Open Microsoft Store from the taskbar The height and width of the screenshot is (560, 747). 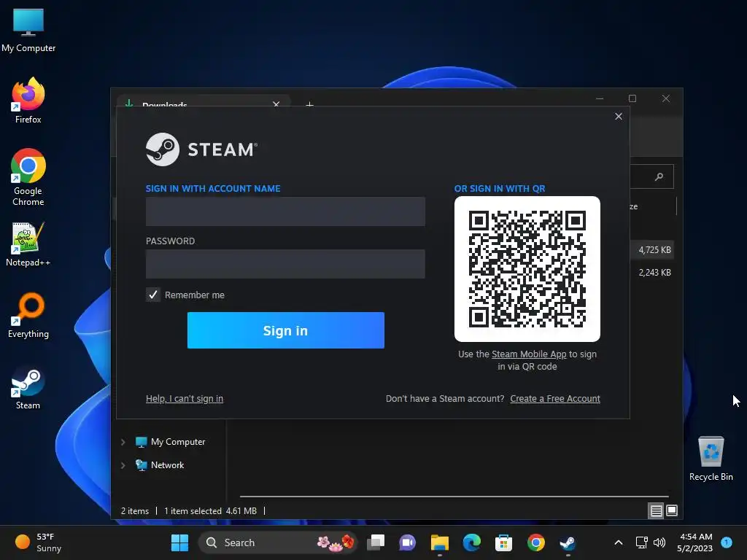click(503, 542)
